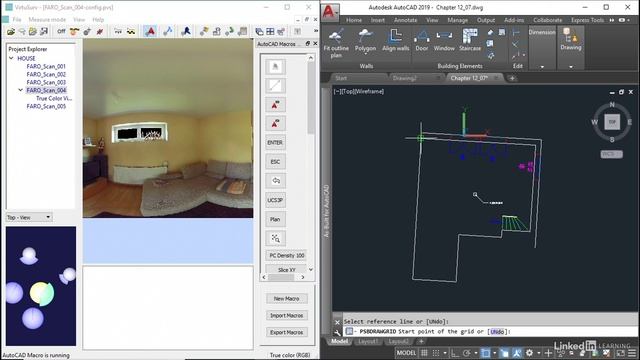Click the ESC macro button

point(275,162)
